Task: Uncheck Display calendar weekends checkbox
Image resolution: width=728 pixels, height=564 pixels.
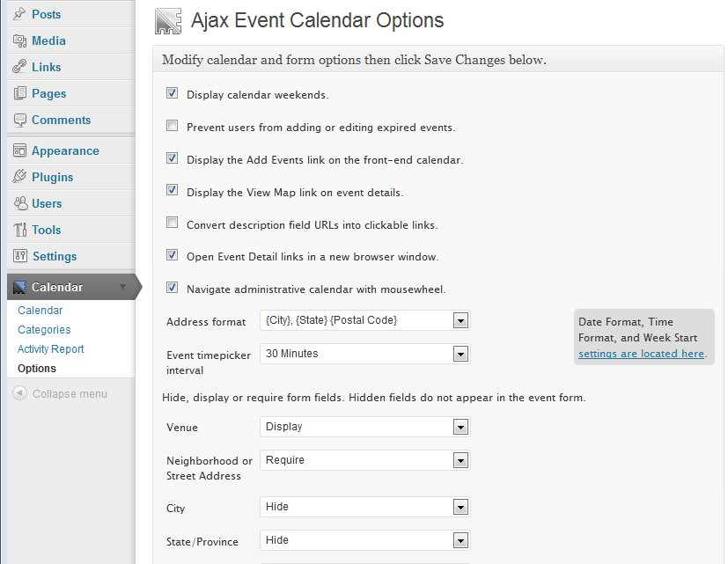Action: pyautogui.click(x=173, y=93)
